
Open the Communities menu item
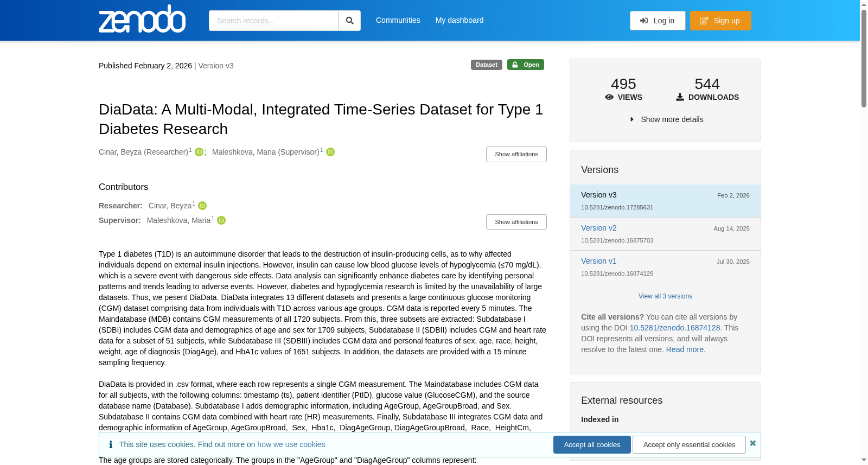click(x=398, y=21)
